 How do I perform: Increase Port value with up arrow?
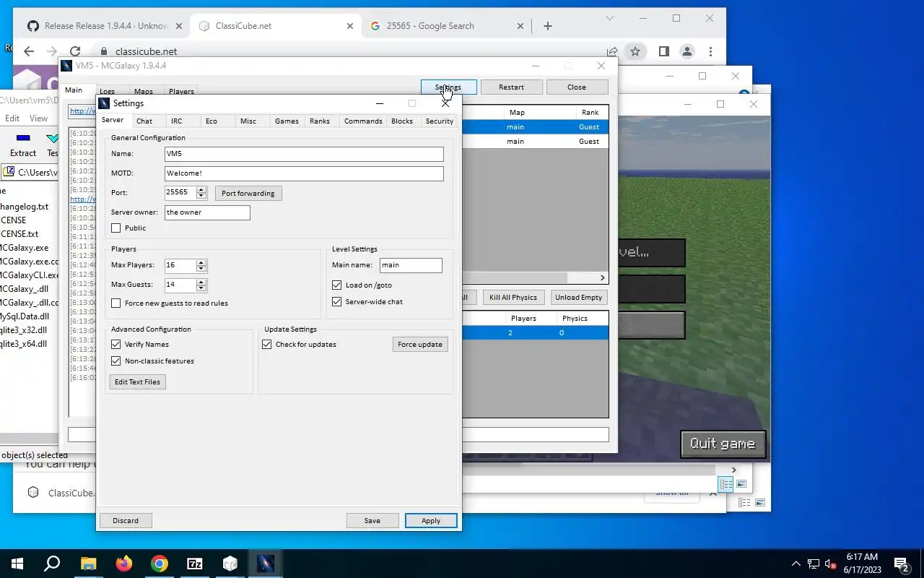[201, 190]
